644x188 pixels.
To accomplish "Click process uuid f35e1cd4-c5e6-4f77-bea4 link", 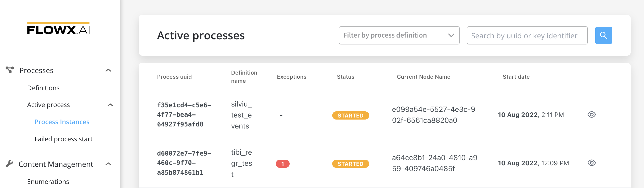I will pyautogui.click(x=184, y=115).
